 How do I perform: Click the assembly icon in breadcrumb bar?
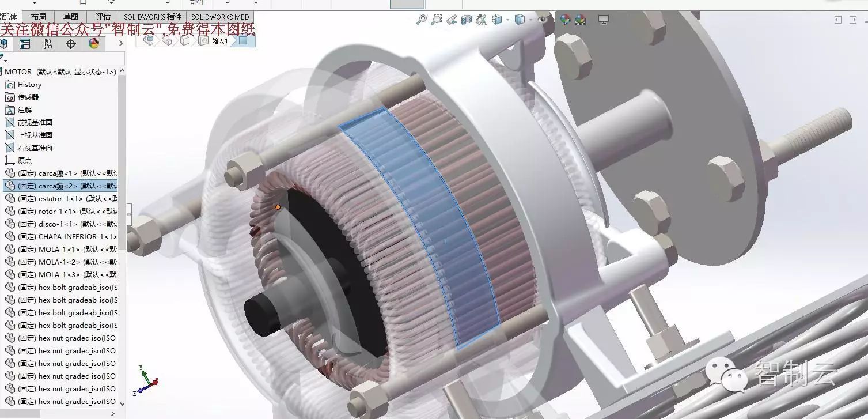coord(149,40)
